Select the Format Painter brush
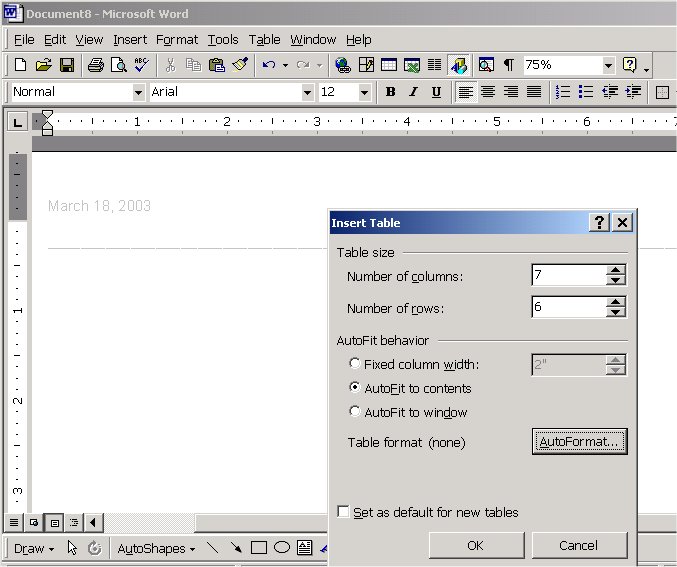This screenshot has width=677, height=567. point(239,65)
